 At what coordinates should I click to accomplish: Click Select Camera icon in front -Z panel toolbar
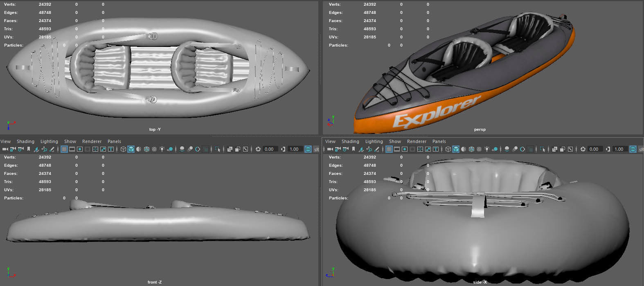5,149
